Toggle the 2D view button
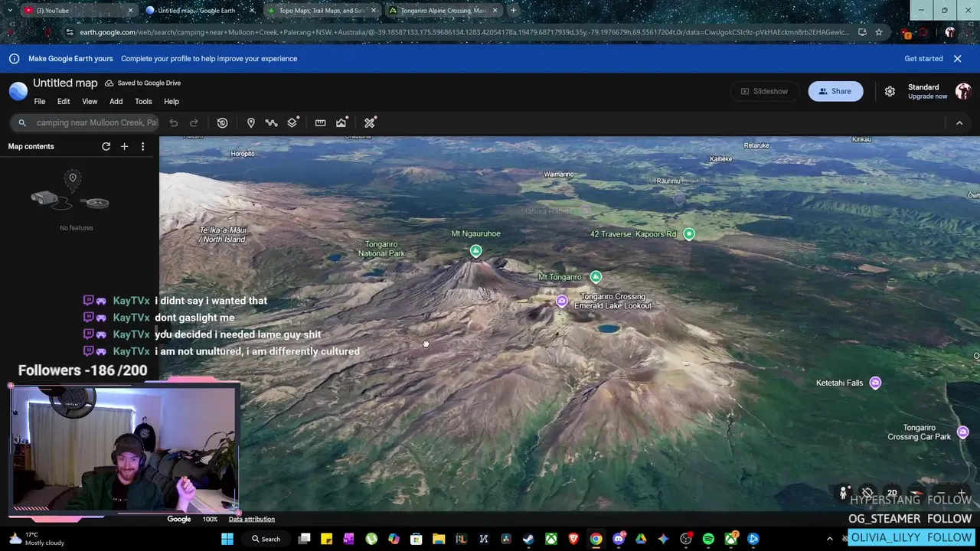 click(892, 494)
